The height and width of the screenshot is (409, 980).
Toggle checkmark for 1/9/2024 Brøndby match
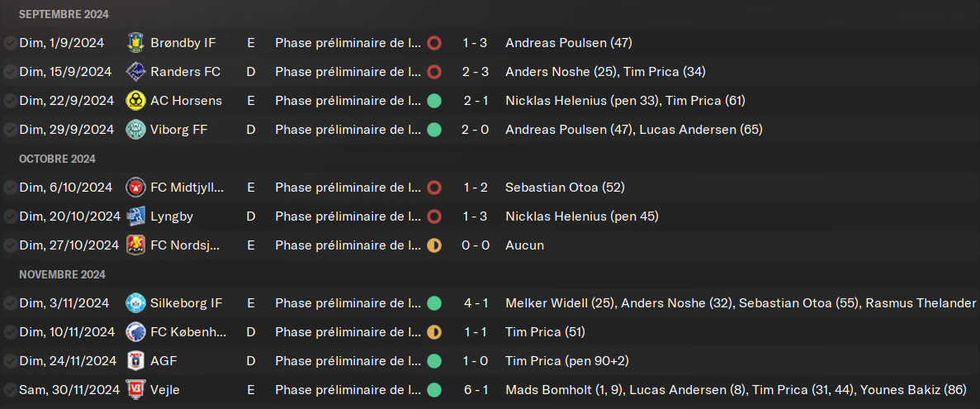coord(10,43)
